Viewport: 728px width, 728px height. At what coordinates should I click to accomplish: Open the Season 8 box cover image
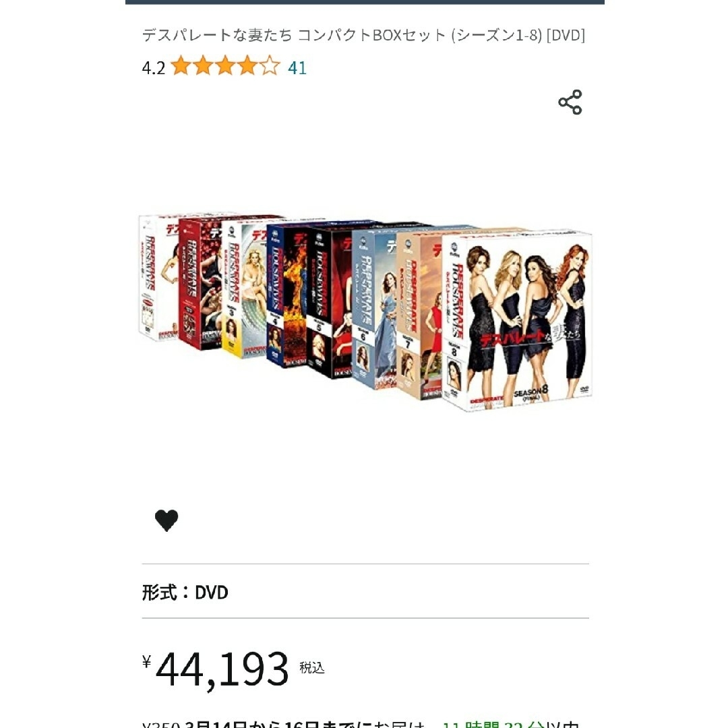pos(517,320)
